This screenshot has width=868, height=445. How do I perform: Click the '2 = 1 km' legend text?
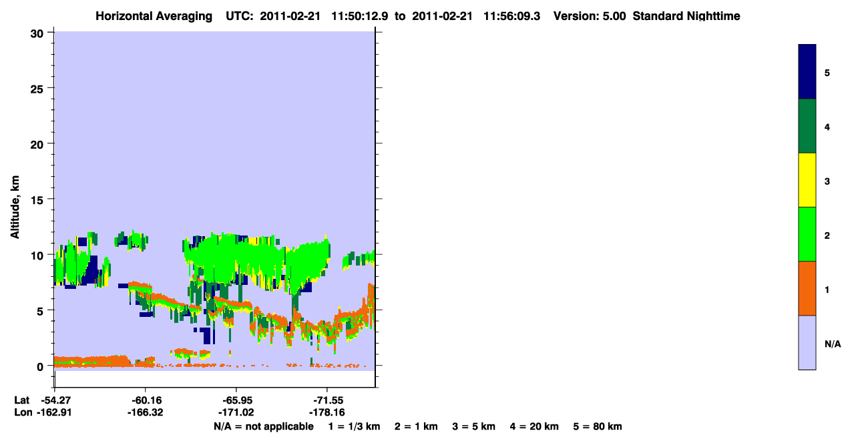(x=416, y=426)
